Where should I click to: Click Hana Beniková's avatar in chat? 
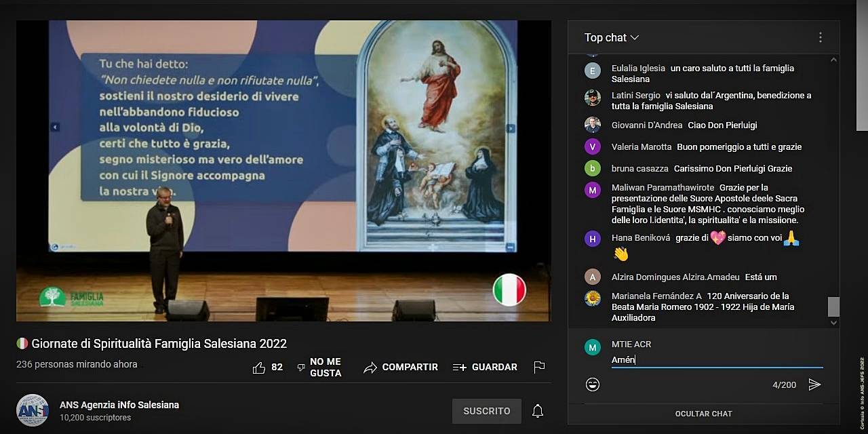pyautogui.click(x=593, y=239)
